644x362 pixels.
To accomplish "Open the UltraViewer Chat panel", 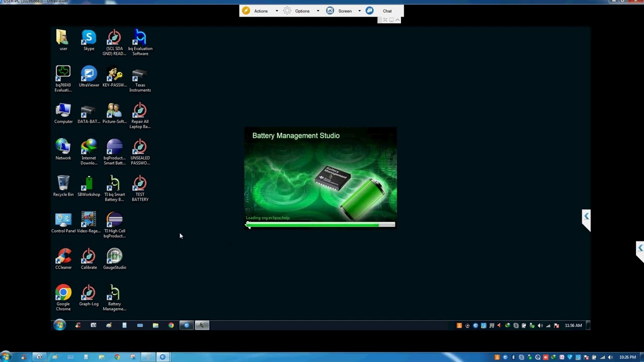I will (387, 11).
